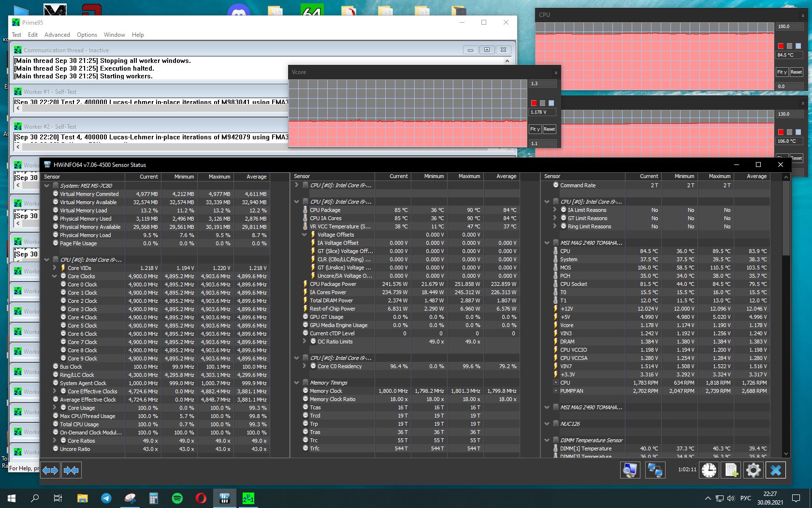Open the Window menu in Prime95
The image size is (812, 508).
[114, 35]
